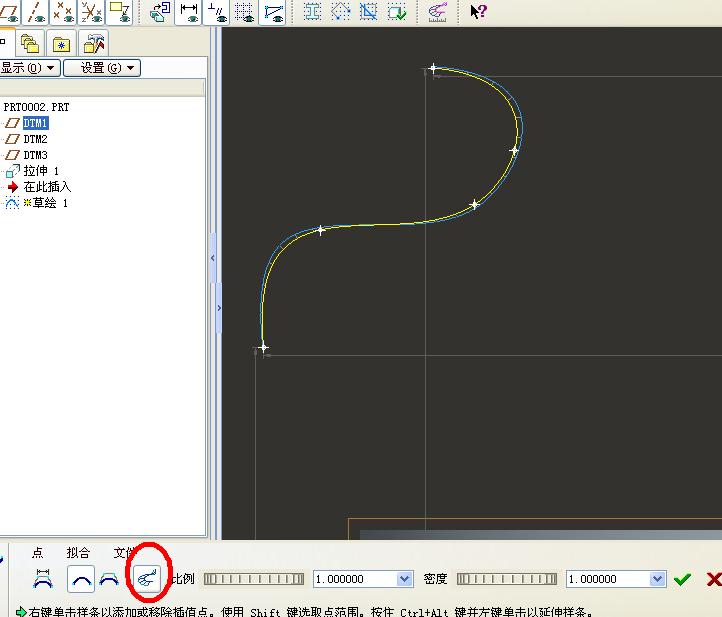Click the curvature analysis icon circled red
722x617 pixels.
tap(147, 578)
